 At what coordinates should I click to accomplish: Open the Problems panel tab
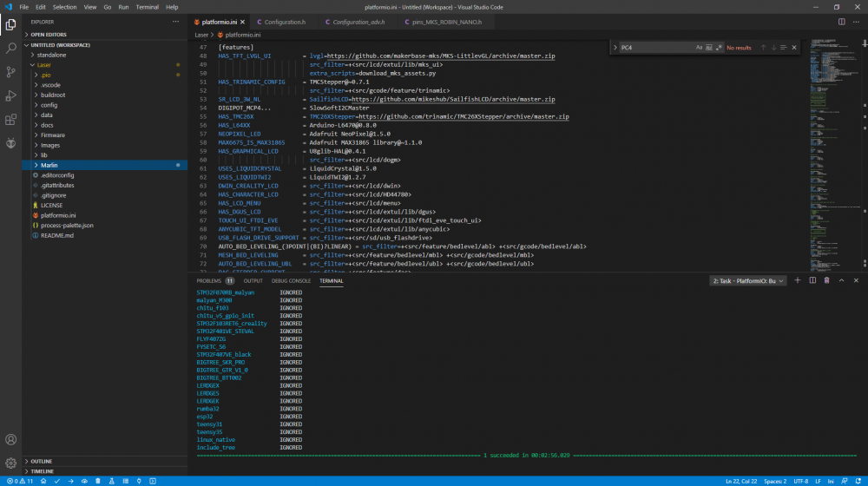(x=209, y=281)
